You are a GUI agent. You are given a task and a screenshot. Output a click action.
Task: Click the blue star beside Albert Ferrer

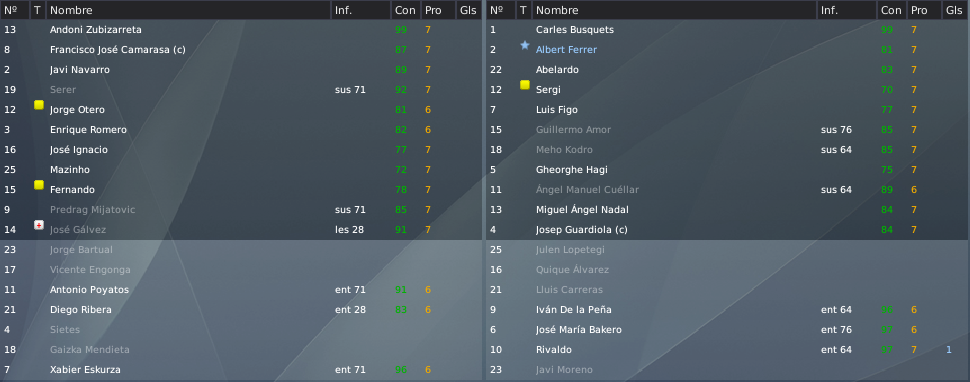tap(525, 45)
